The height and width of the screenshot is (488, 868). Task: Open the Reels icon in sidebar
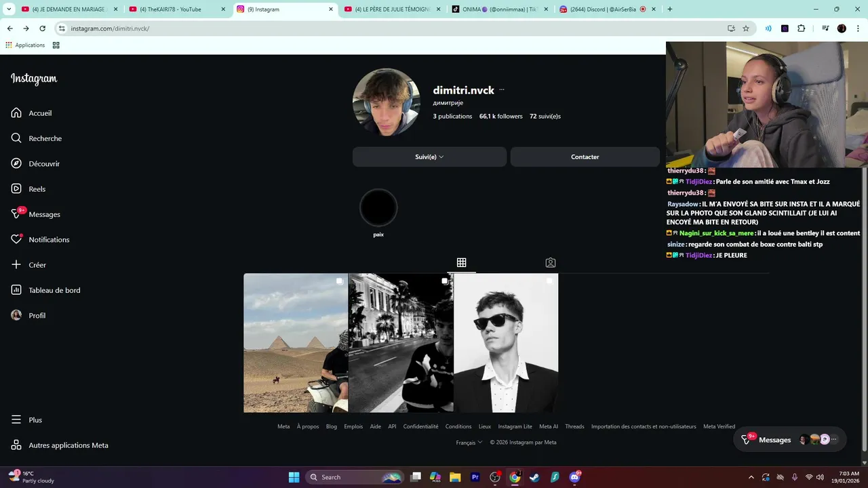[16, 189]
